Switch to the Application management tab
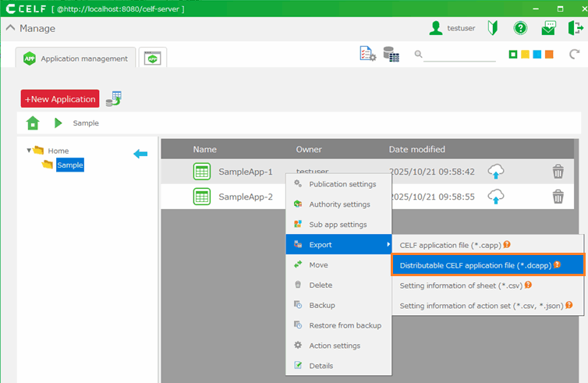Image resolution: width=588 pixels, height=383 pixels. [x=76, y=58]
